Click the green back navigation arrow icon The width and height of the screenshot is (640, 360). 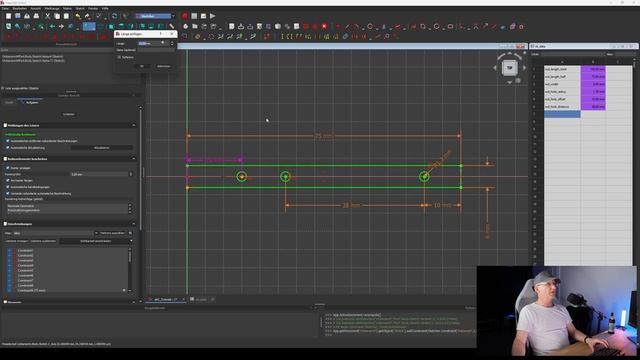pos(52,27)
